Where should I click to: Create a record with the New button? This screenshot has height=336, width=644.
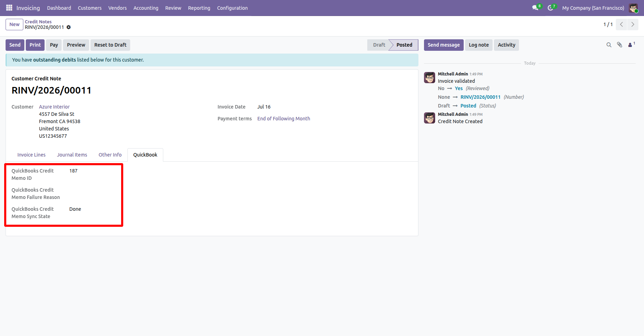click(x=15, y=24)
